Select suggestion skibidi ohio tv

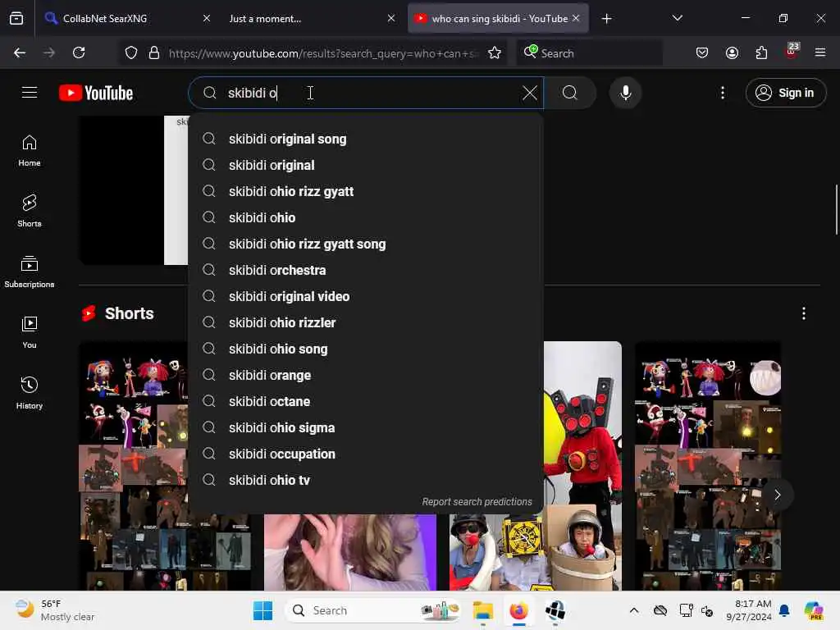[x=366, y=480]
